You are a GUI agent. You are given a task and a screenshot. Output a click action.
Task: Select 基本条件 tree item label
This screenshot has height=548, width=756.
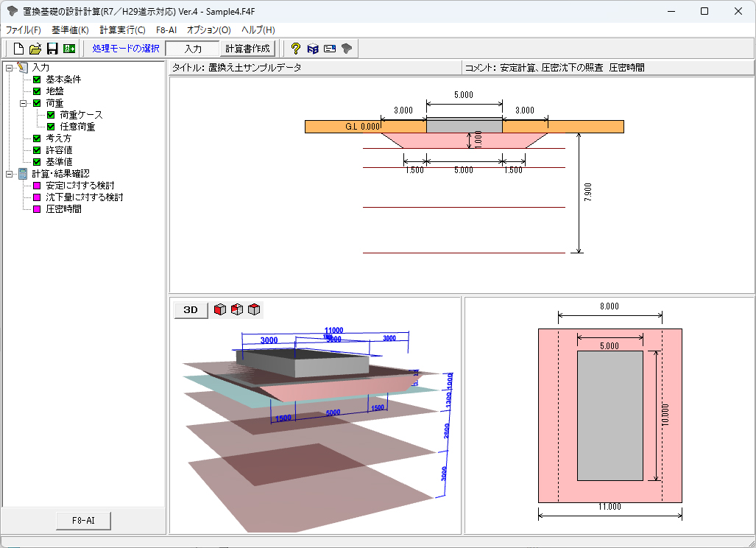(63, 79)
